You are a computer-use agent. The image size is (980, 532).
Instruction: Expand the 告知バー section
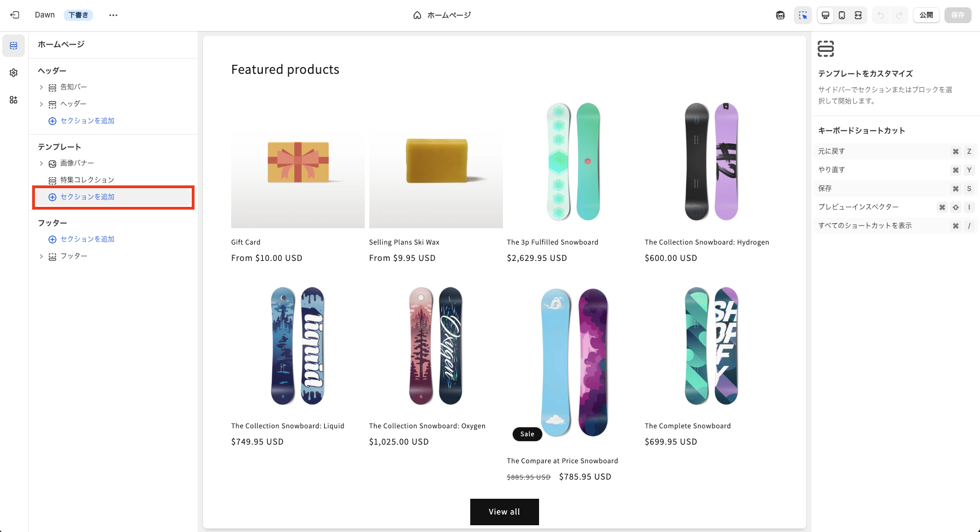point(41,87)
